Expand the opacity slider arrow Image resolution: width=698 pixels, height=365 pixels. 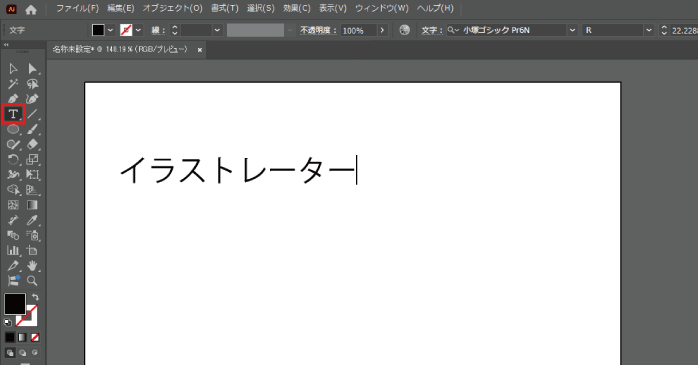tap(382, 30)
